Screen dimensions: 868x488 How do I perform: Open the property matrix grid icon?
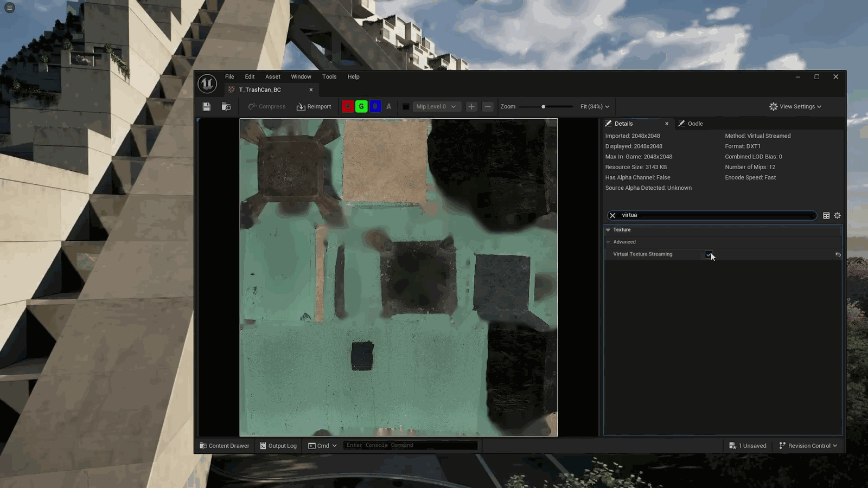(x=826, y=215)
